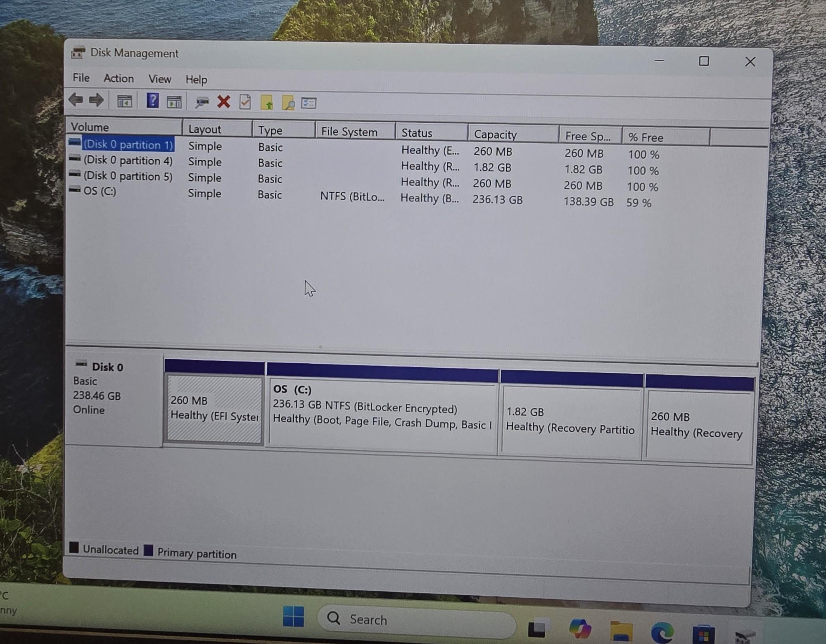Click the Unallocated legend swatch

point(74,547)
